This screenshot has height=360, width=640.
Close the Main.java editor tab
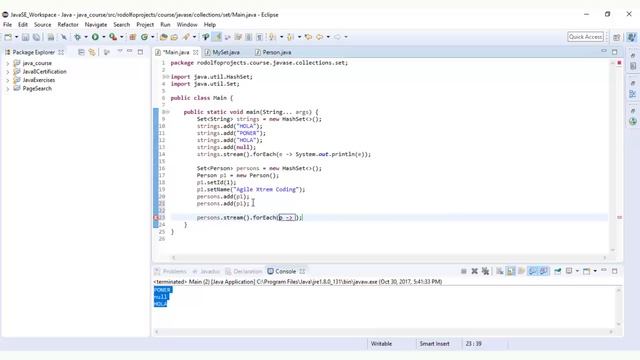[196, 52]
